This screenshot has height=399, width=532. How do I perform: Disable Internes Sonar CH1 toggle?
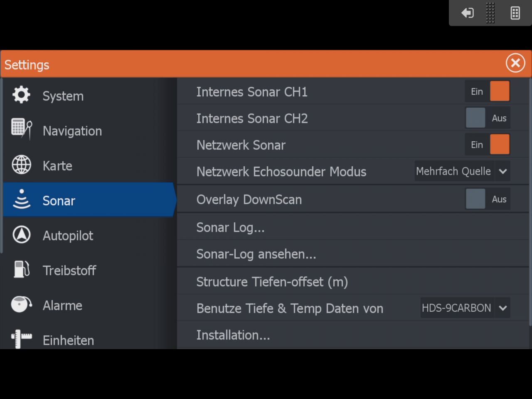[x=487, y=91]
